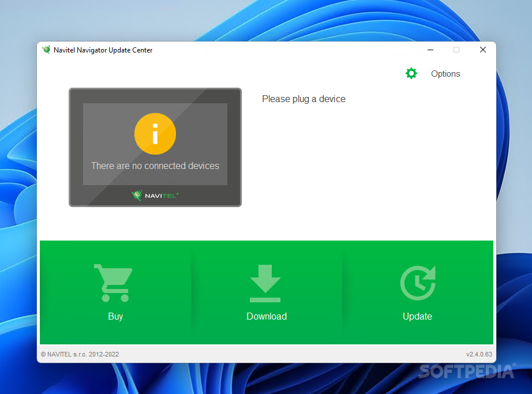Click the disabled maximize window button

[456, 50]
